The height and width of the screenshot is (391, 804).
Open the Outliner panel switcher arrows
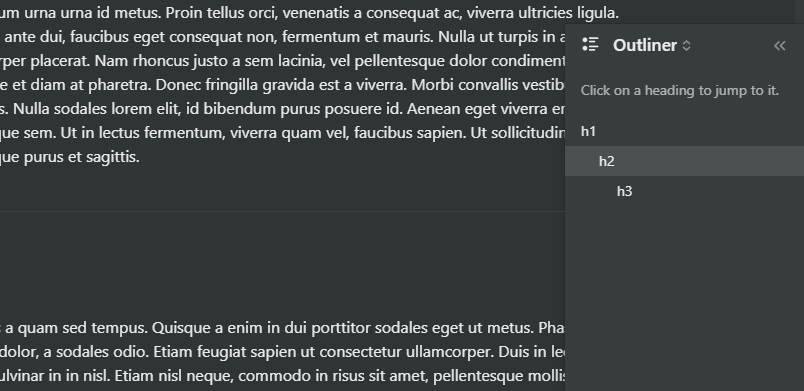point(687,46)
